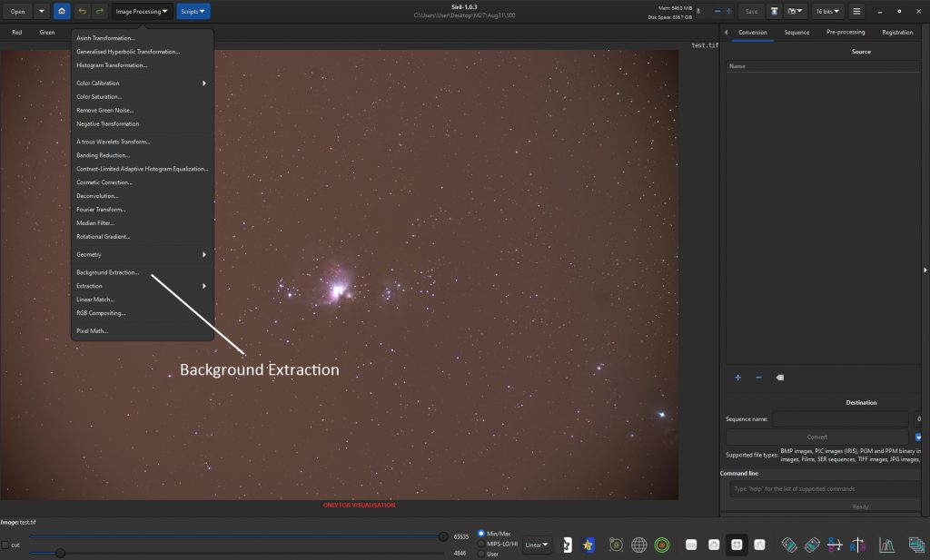This screenshot has width=930, height=560.
Task: Click the add files plus icon
Action: [737, 378]
